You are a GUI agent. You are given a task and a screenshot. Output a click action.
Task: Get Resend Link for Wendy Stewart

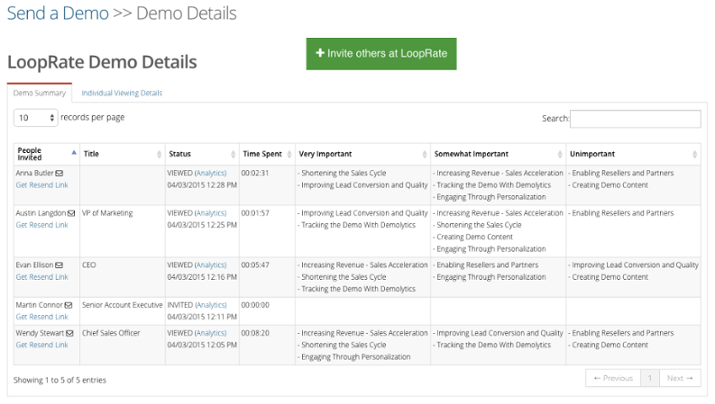tap(42, 345)
